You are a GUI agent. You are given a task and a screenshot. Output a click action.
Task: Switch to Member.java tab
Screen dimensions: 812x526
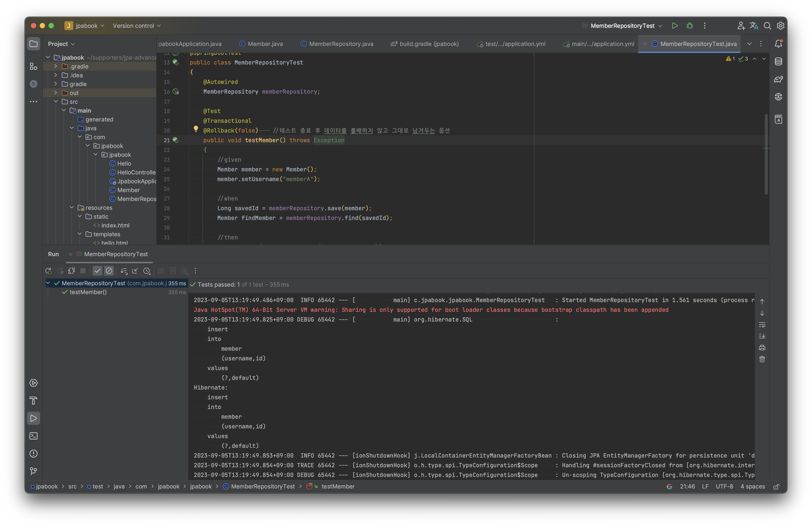261,44
